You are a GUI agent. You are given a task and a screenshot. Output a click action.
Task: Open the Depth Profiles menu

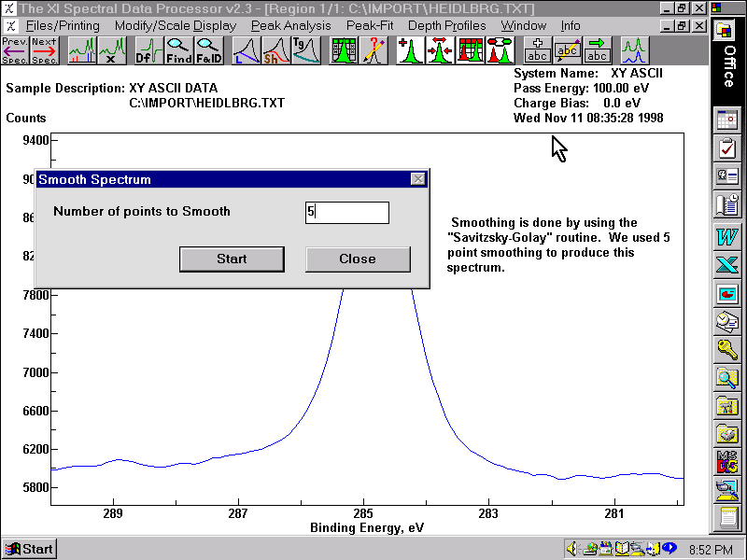[x=446, y=25]
